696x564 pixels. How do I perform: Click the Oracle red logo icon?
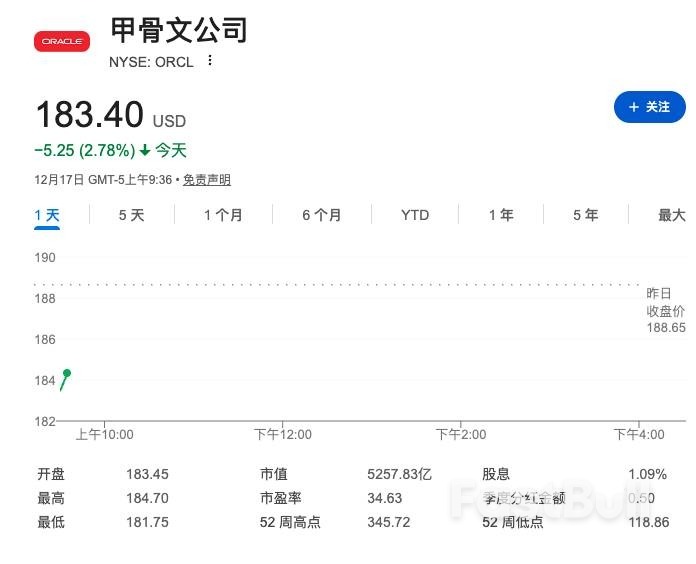61,41
